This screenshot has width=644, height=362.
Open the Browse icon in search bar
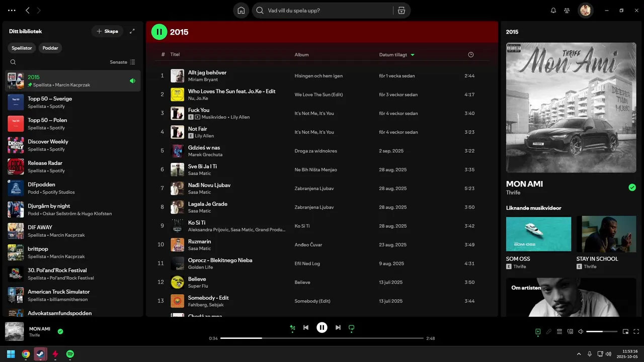click(401, 10)
